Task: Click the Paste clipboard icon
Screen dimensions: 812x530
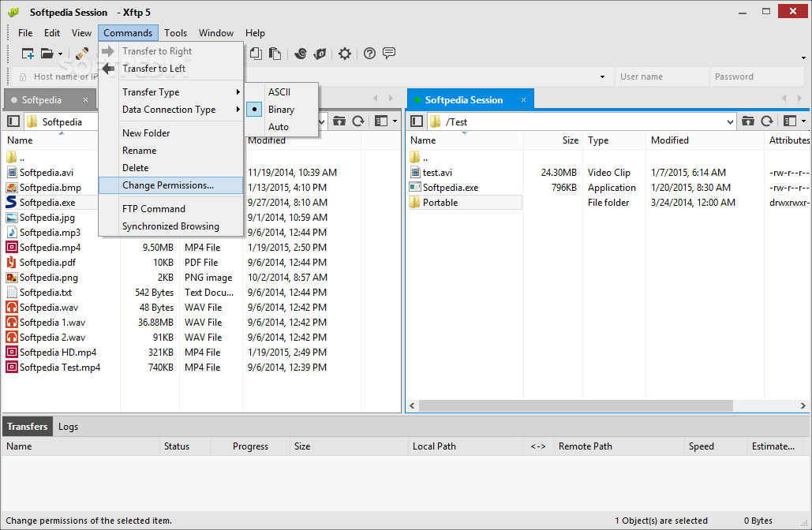Action: 275,54
